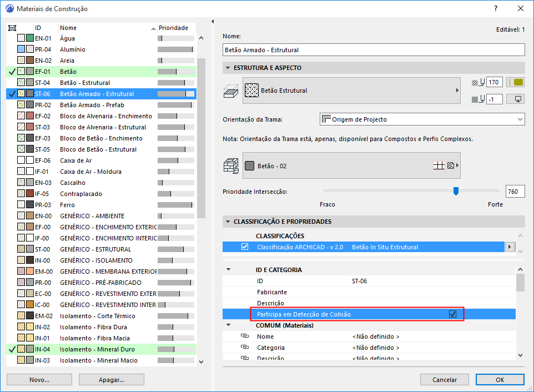
Task: Click the cut fill foreground pen icon
Action: coord(478,82)
